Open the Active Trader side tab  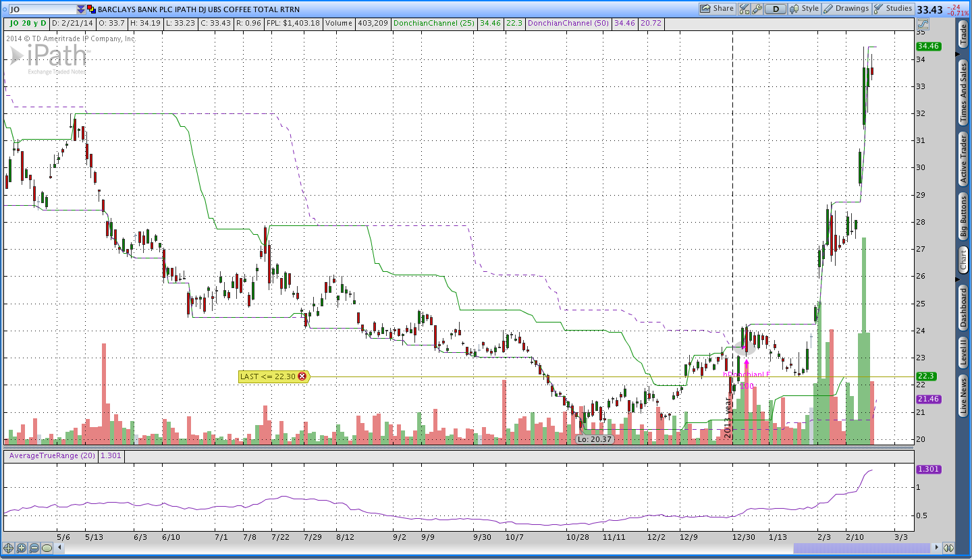point(963,159)
